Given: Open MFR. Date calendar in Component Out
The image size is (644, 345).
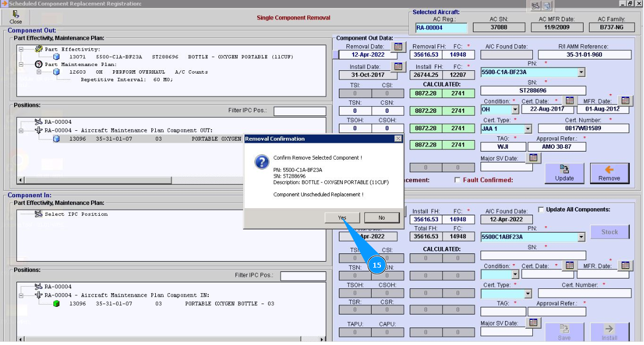Looking at the screenshot, I should 625,101.
